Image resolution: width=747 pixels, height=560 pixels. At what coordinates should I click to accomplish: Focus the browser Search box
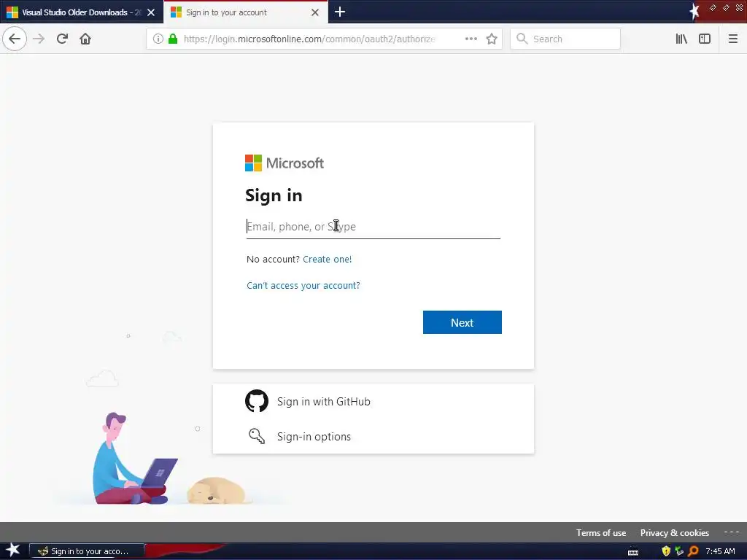click(x=565, y=39)
